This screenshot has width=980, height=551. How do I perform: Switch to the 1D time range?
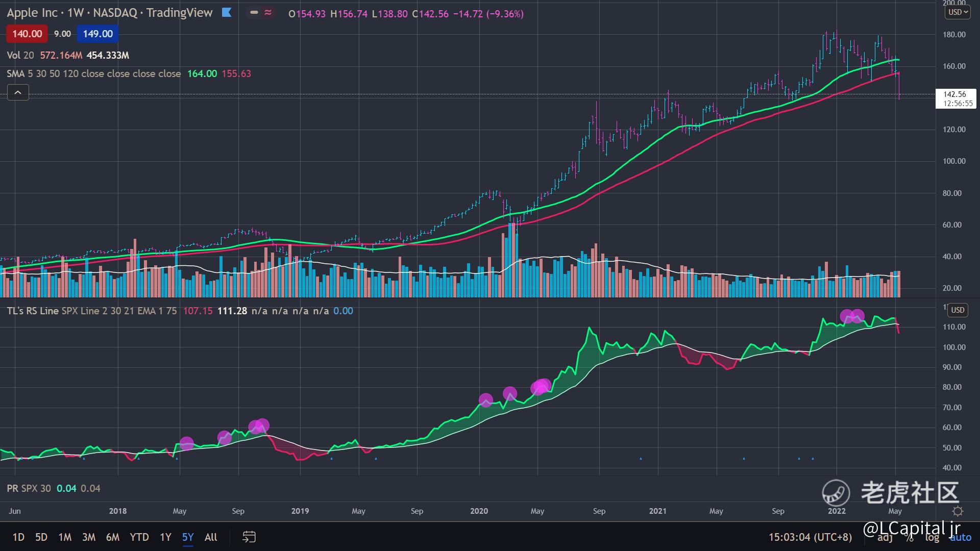[18, 537]
